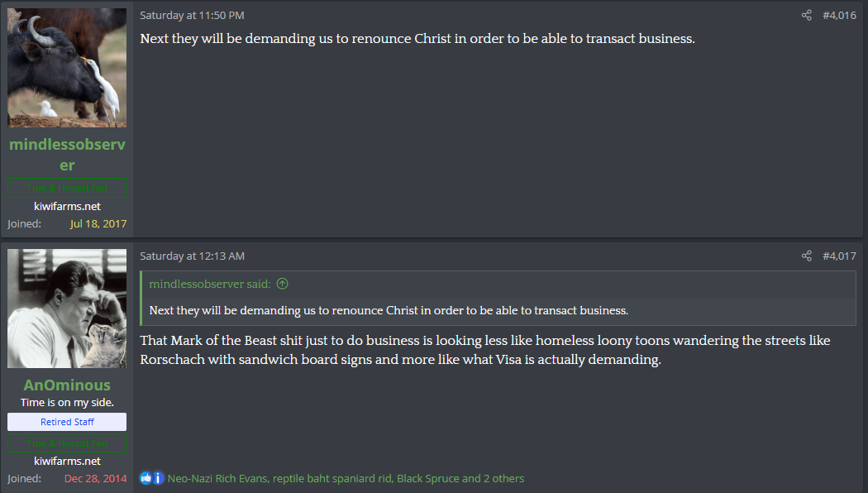868x493 pixels.
Task: Open post number #4,016 permalink
Action: (839, 16)
